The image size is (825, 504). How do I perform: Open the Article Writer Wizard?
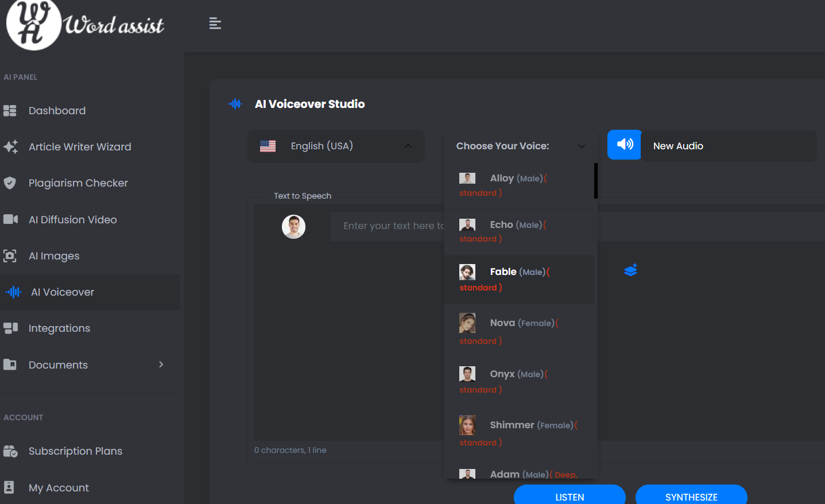click(x=80, y=147)
